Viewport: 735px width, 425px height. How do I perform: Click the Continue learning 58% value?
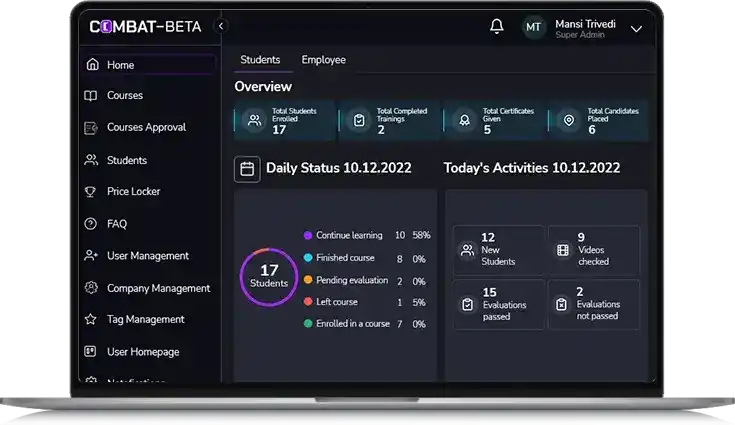pos(421,235)
